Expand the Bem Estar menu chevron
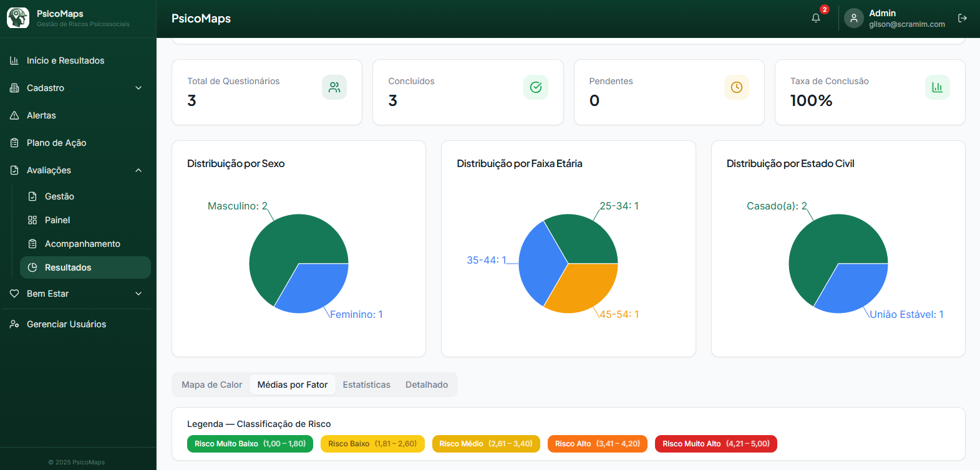Image resolution: width=980 pixels, height=470 pixels. pyautogui.click(x=138, y=294)
